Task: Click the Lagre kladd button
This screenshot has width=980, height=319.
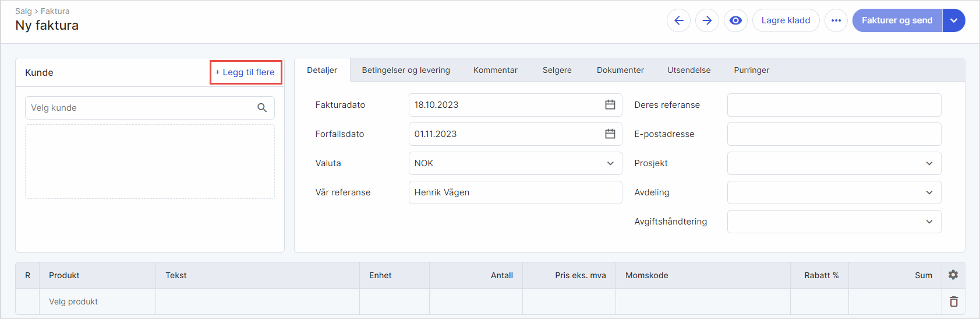Action: [x=786, y=20]
